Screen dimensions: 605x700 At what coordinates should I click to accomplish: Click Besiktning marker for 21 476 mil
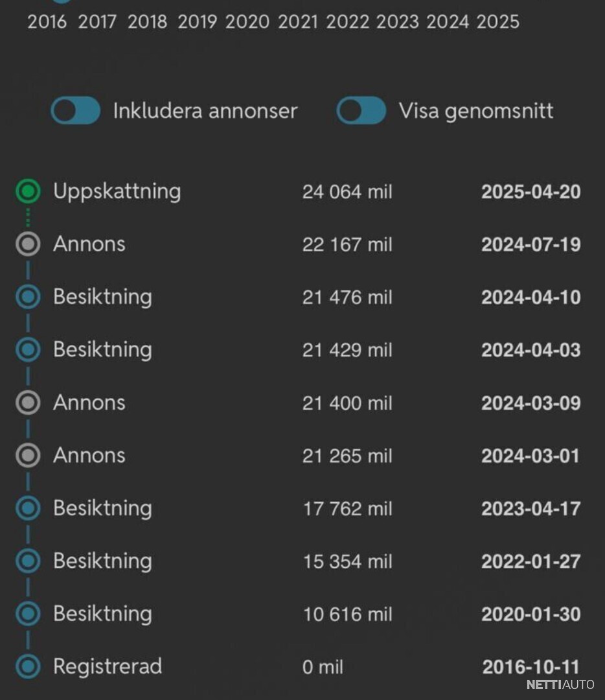pyautogui.click(x=28, y=297)
